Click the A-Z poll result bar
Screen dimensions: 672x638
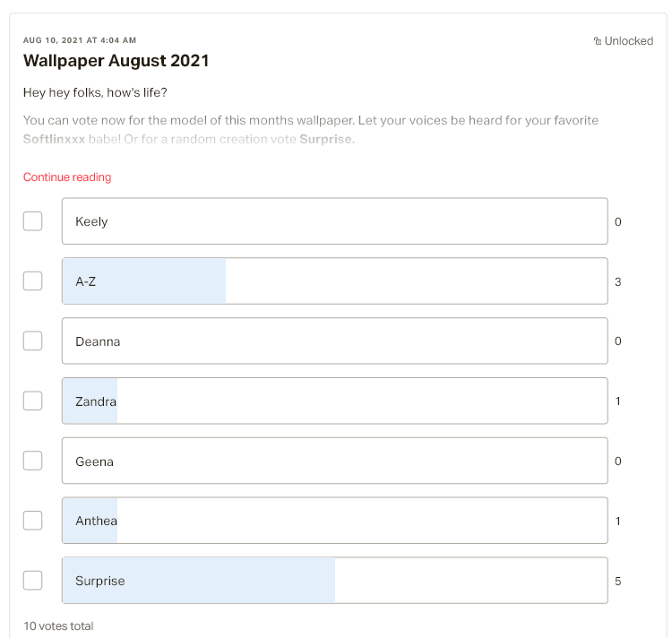pyautogui.click(x=335, y=281)
